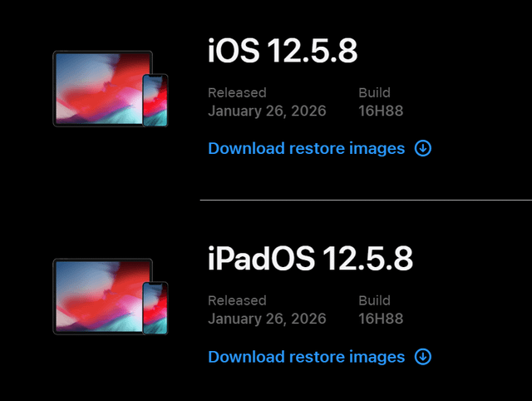Click the iOS release date January 26, 2026
This screenshot has width=532, height=401.
(x=267, y=111)
